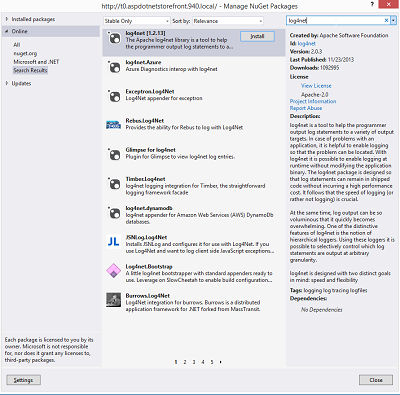The height and width of the screenshot is (395, 400).
Task: Select the Timber.Log4net package title
Action: [x=145, y=179]
